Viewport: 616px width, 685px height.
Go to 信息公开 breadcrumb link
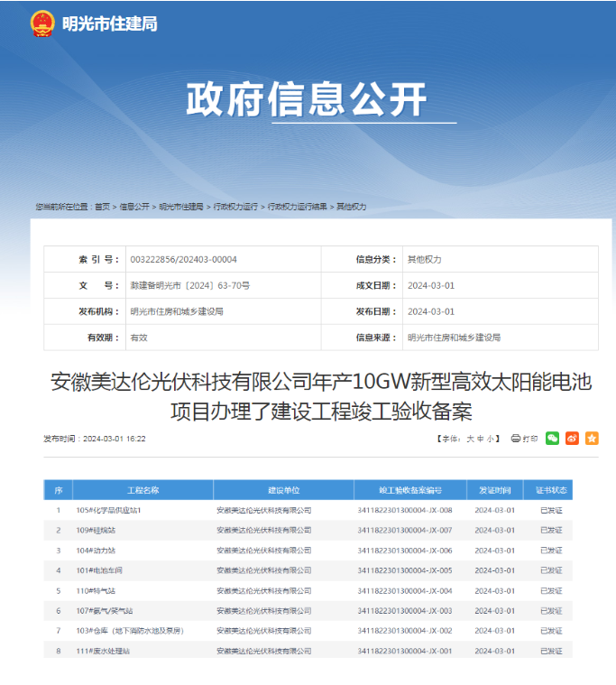(x=134, y=207)
